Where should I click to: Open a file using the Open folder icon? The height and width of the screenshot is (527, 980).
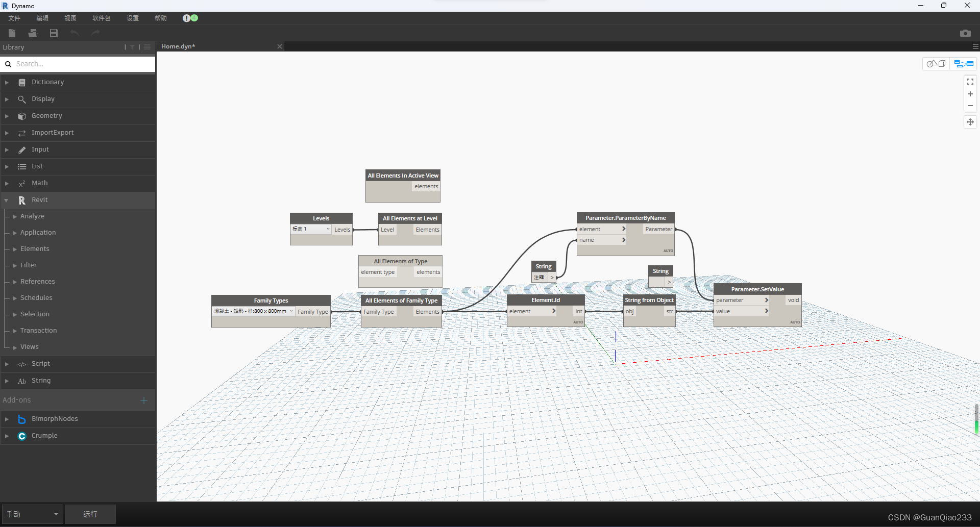[32, 33]
